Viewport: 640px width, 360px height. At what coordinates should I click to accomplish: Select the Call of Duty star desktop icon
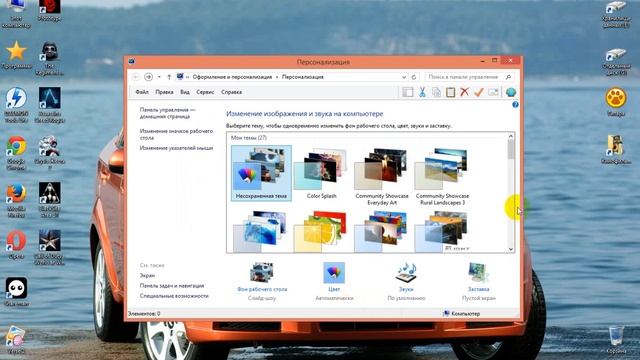click(49, 247)
